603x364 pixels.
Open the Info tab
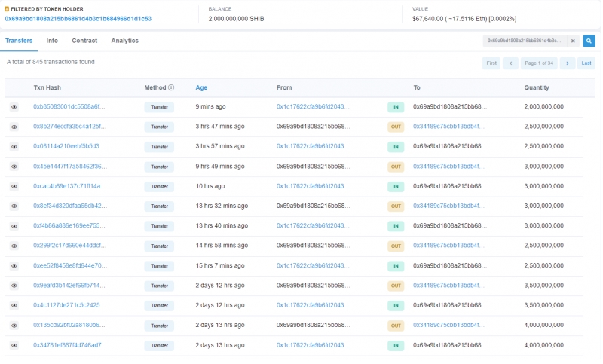52,41
